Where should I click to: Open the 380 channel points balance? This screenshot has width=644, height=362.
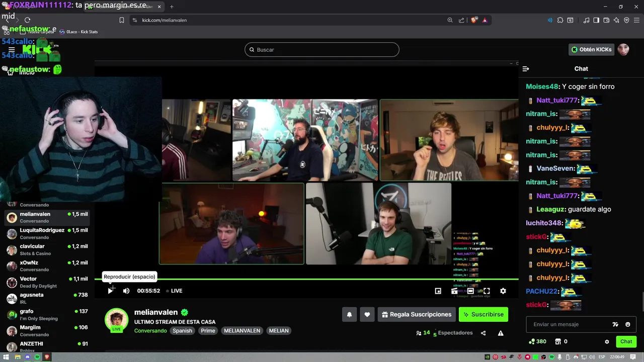538,341
